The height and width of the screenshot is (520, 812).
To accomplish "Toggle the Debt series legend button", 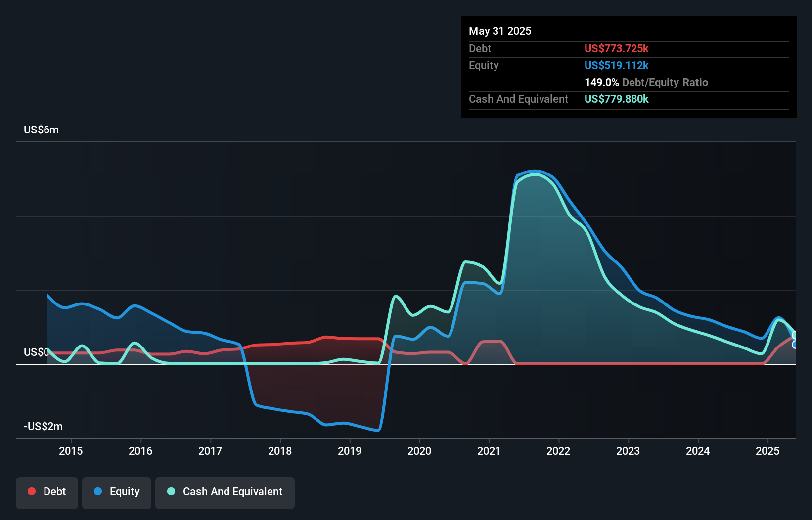I will [47, 493].
